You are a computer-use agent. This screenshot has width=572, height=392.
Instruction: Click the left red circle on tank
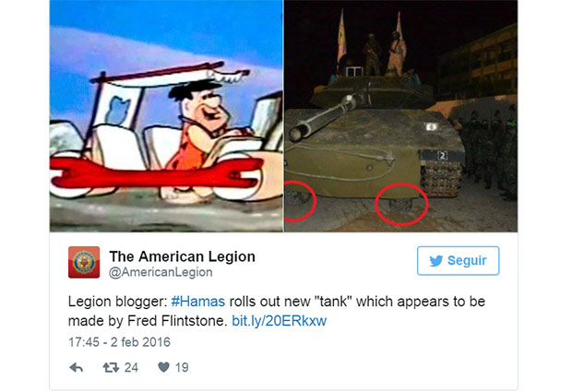pyautogui.click(x=300, y=201)
